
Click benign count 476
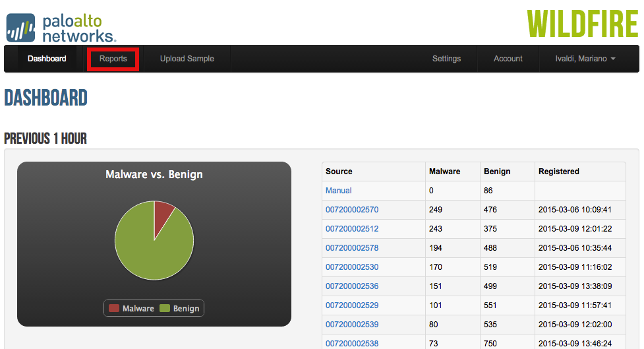490,210
